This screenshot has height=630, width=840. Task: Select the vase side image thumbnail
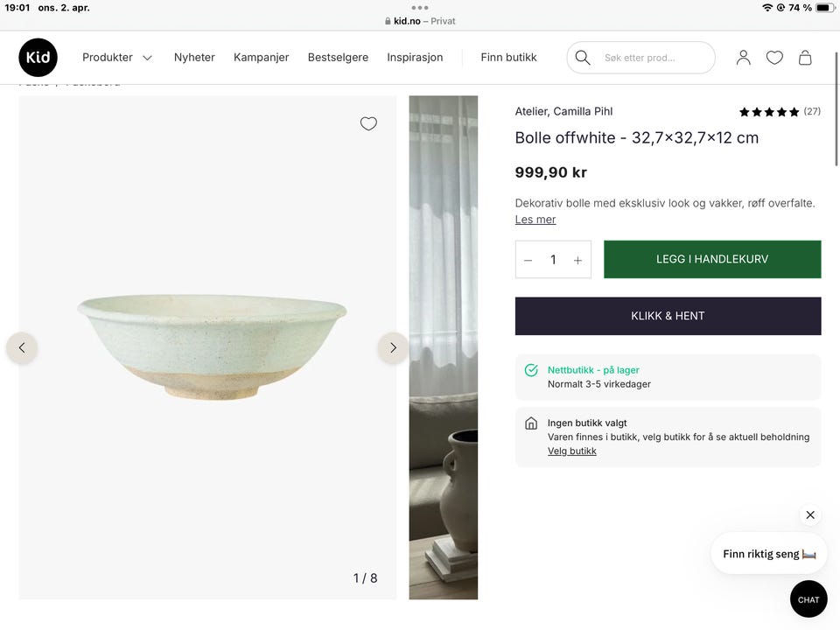[x=444, y=347]
